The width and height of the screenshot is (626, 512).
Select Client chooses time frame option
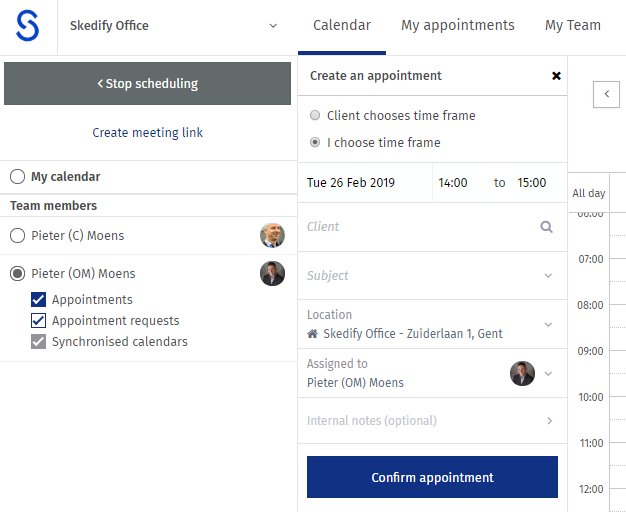[315, 115]
